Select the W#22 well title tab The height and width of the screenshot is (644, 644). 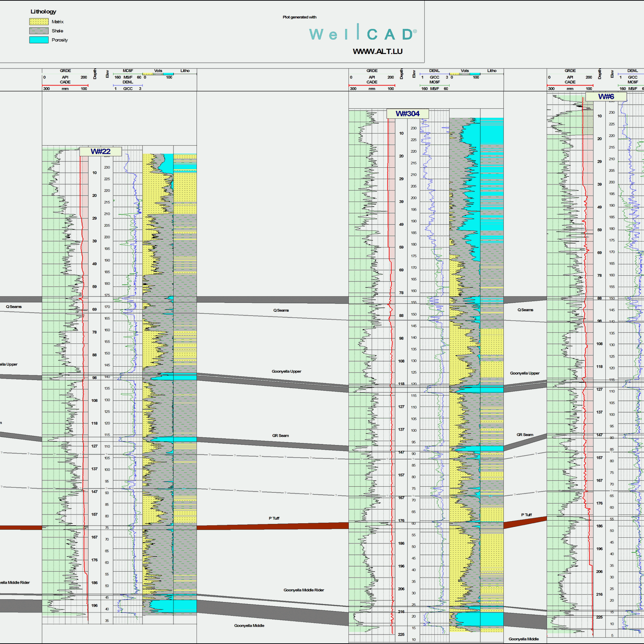click(100, 151)
